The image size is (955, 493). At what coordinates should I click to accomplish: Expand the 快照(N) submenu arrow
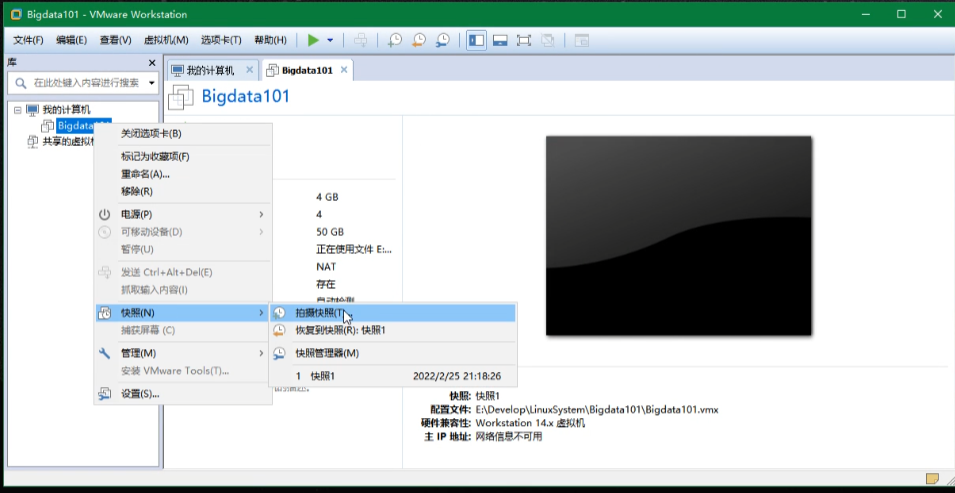pos(261,313)
